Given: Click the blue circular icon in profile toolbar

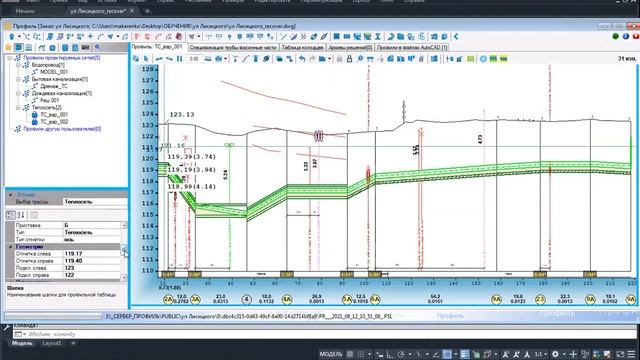Looking at the screenshot, I should [483, 59].
